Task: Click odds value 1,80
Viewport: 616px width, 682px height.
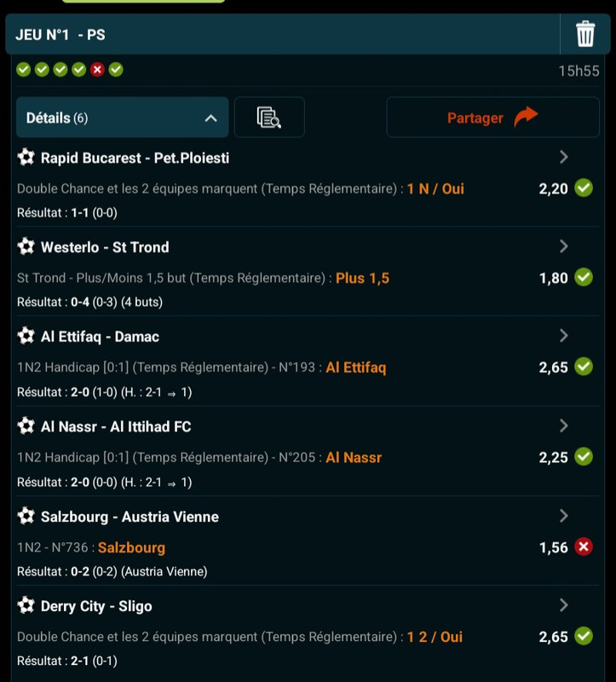Action: click(554, 278)
